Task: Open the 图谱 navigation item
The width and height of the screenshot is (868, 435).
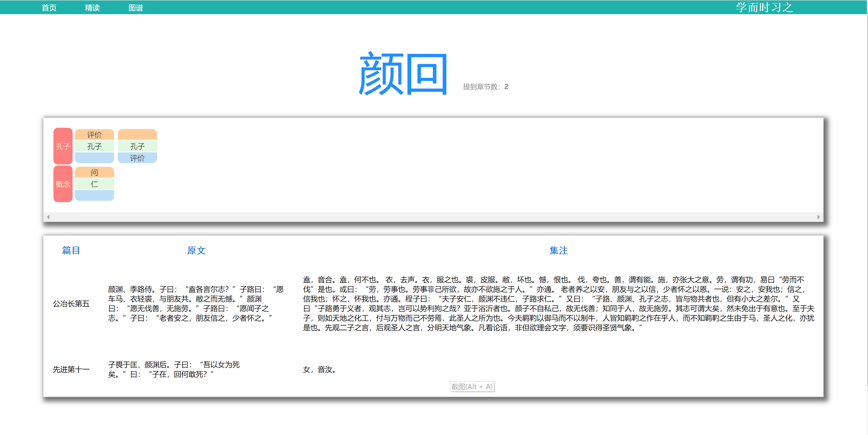Action: click(x=135, y=7)
